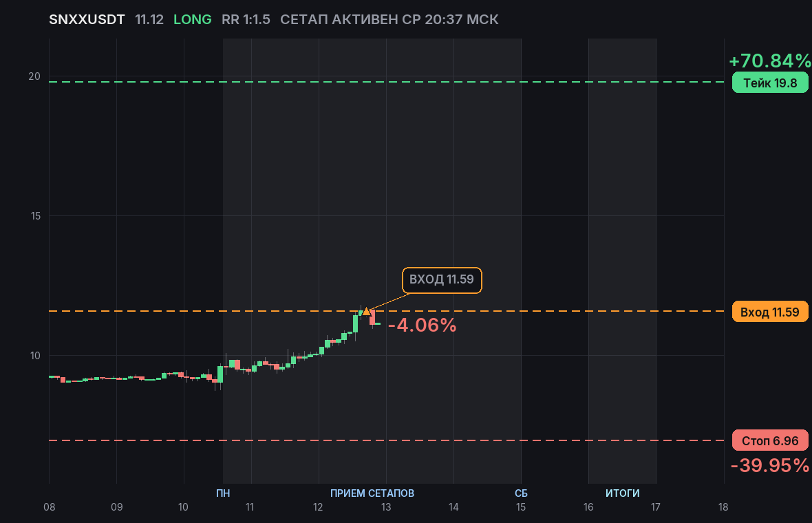Viewport: 812px width, 523px height.
Task: Click the -39.95% loss percentage
Action: click(x=769, y=465)
